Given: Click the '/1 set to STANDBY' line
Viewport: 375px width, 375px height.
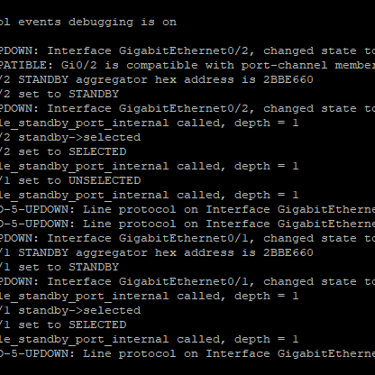Looking at the screenshot, I should pos(59,267).
